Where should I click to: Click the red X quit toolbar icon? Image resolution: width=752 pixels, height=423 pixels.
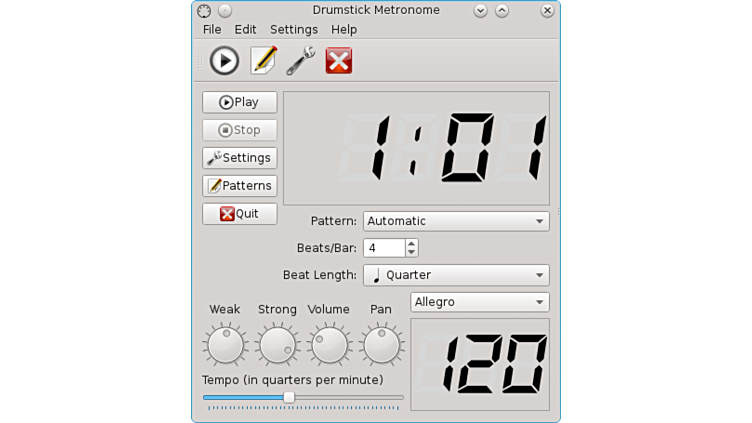pyautogui.click(x=339, y=61)
